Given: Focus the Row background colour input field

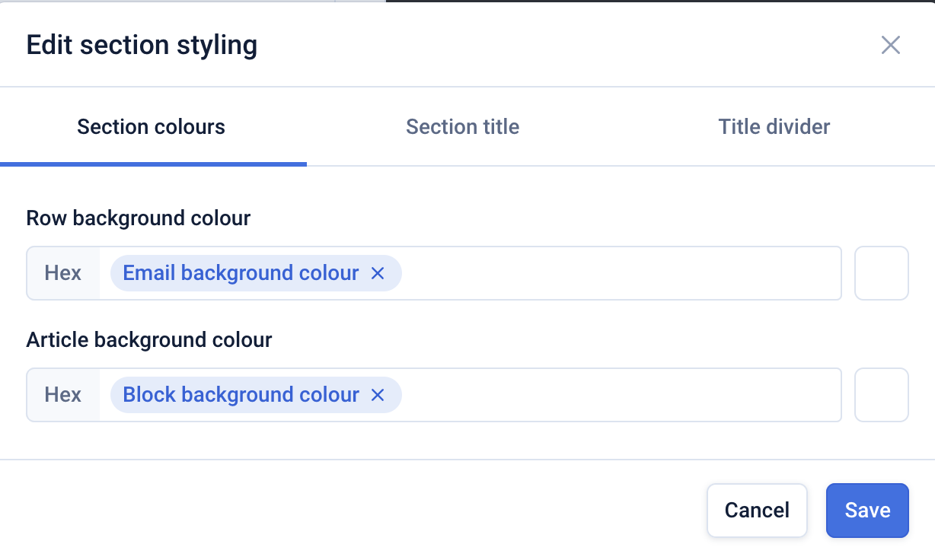Looking at the screenshot, I should click(x=617, y=273).
